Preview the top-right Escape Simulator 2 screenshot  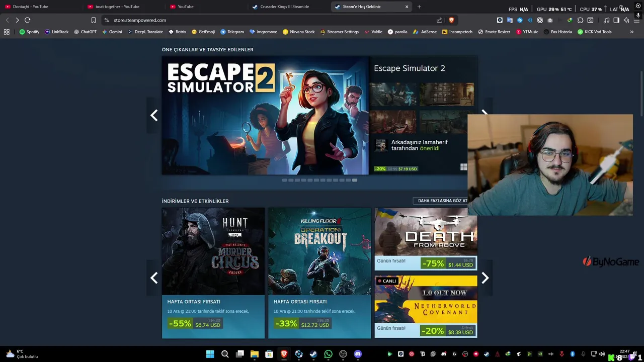[447, 95]
